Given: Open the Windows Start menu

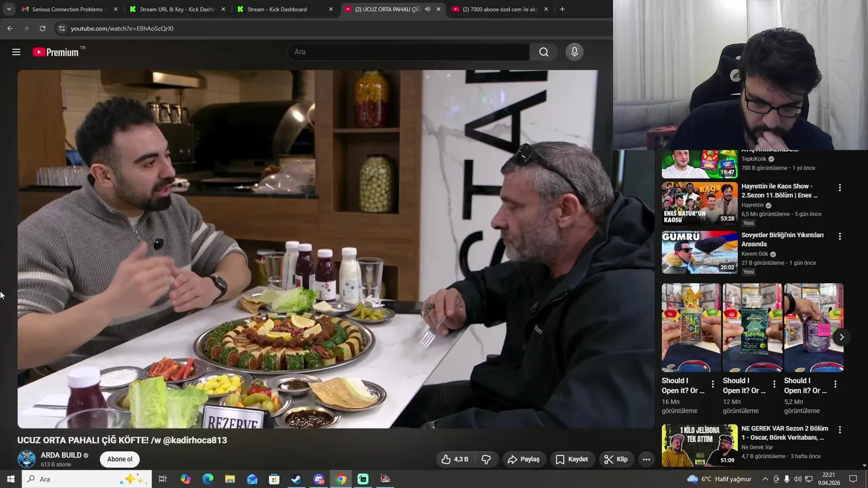Looking at the screenshot, I should pos(10,479).
